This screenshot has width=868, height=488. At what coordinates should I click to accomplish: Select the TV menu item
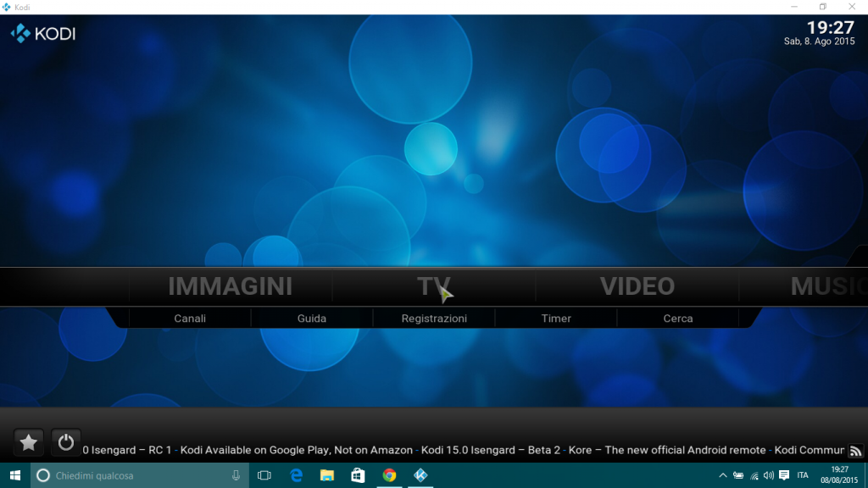click(x=433, y=286)
